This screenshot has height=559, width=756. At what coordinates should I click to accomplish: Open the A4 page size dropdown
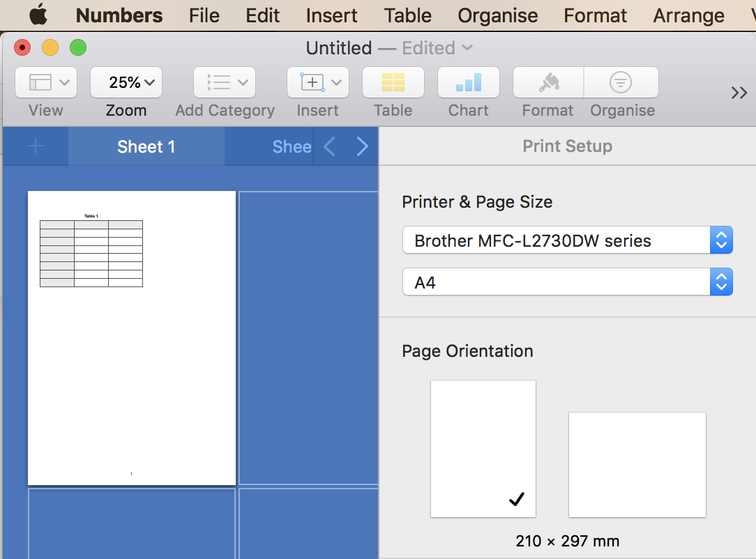pyautogui.click(x=567, y=283)
